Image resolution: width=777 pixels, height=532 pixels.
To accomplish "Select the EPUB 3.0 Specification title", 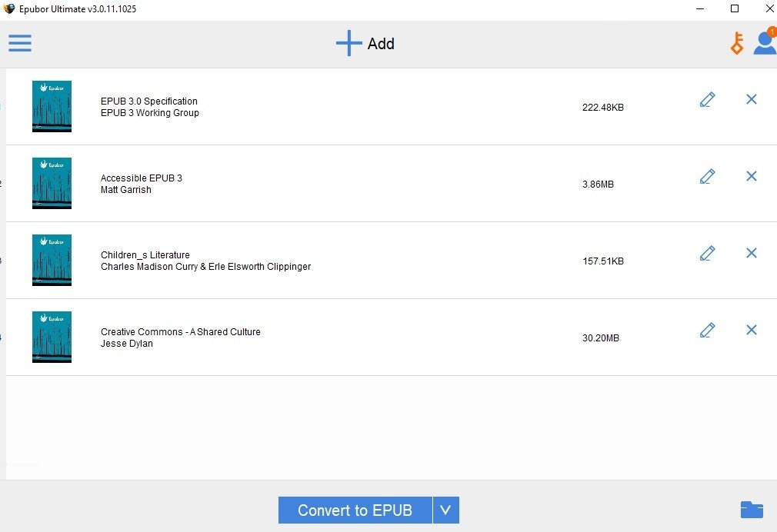I will coord(149,101).
